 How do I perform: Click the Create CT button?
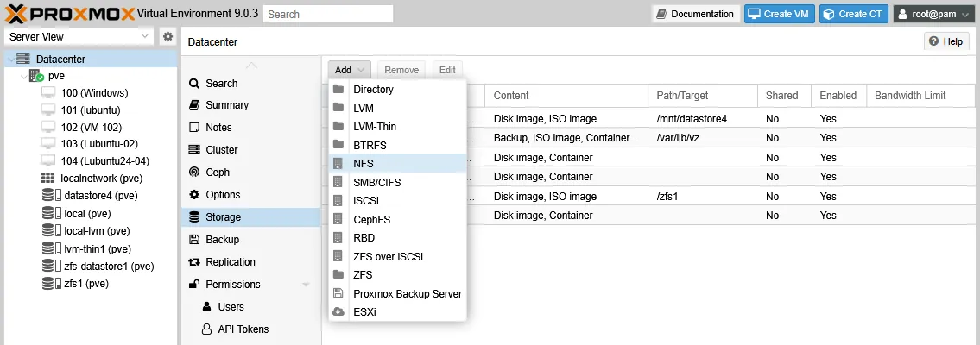[854, 14]
